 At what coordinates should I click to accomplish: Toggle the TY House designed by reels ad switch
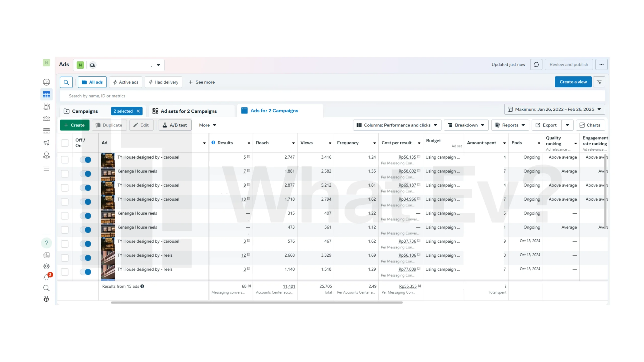(86, 258)
